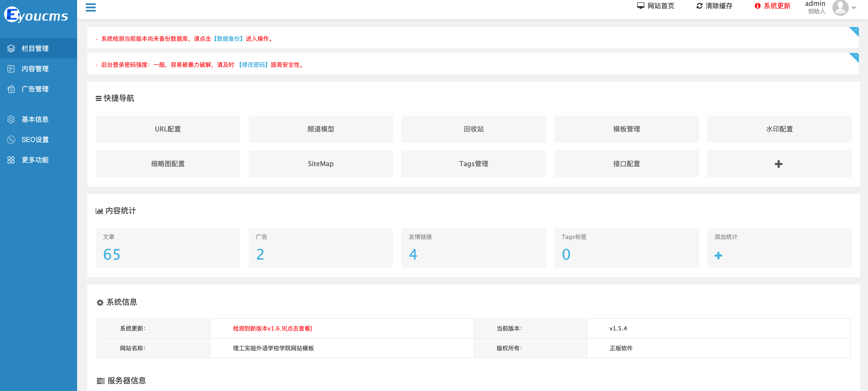Click the 系统信息 gear icon

click(100, 302)
